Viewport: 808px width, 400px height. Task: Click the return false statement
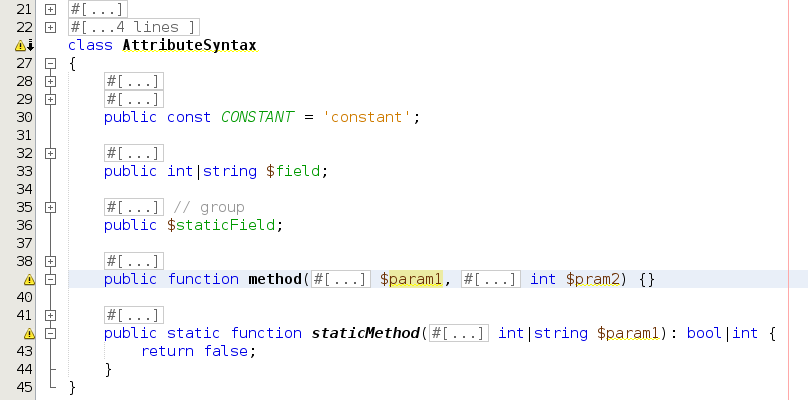(198, 352)
